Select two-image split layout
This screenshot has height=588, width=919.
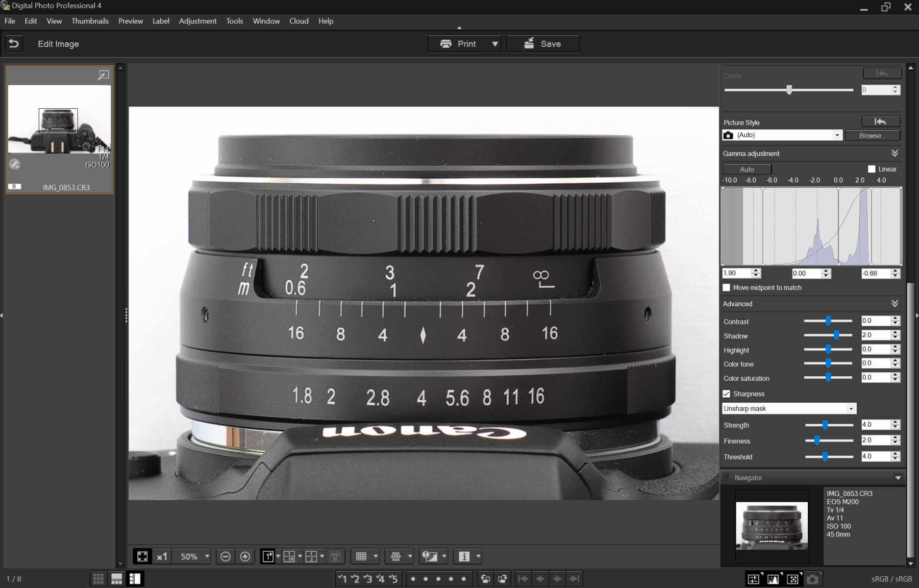pyautogui.click(x=311, y=556)
